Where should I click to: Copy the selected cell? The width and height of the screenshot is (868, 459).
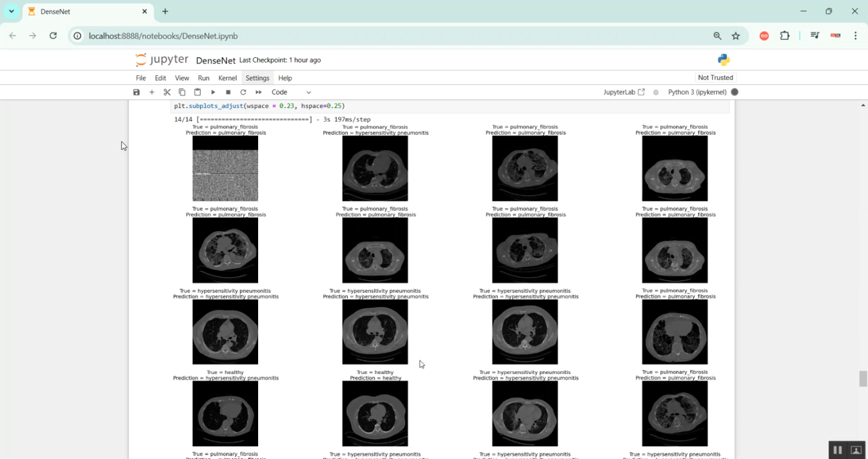tap(182, 92)
